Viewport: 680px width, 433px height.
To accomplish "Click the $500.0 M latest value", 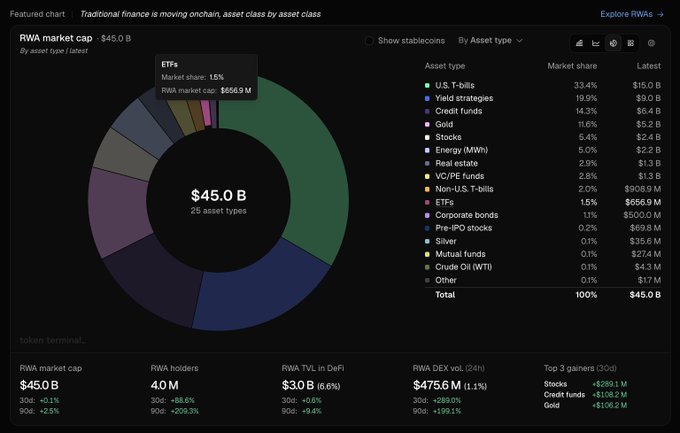I will 642,215.
